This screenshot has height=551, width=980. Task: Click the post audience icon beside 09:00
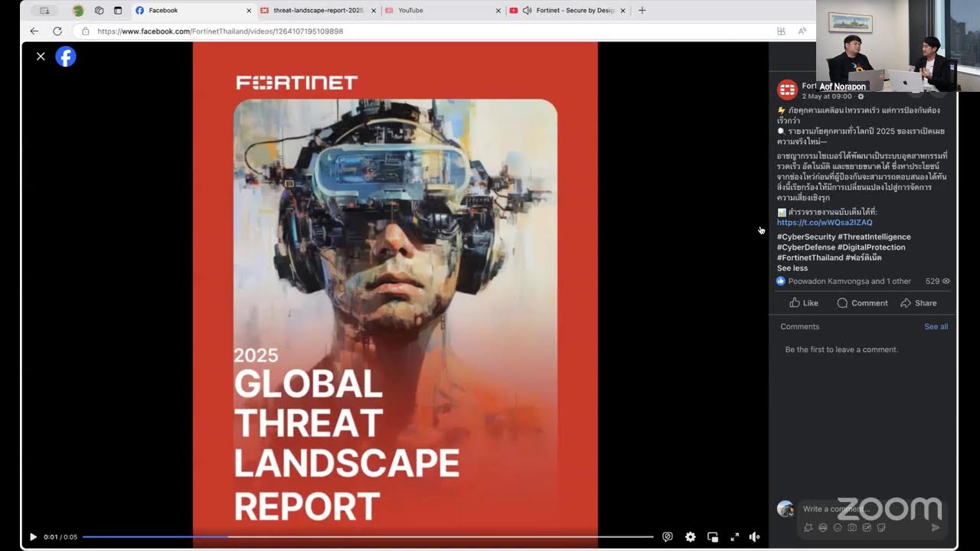861,96
